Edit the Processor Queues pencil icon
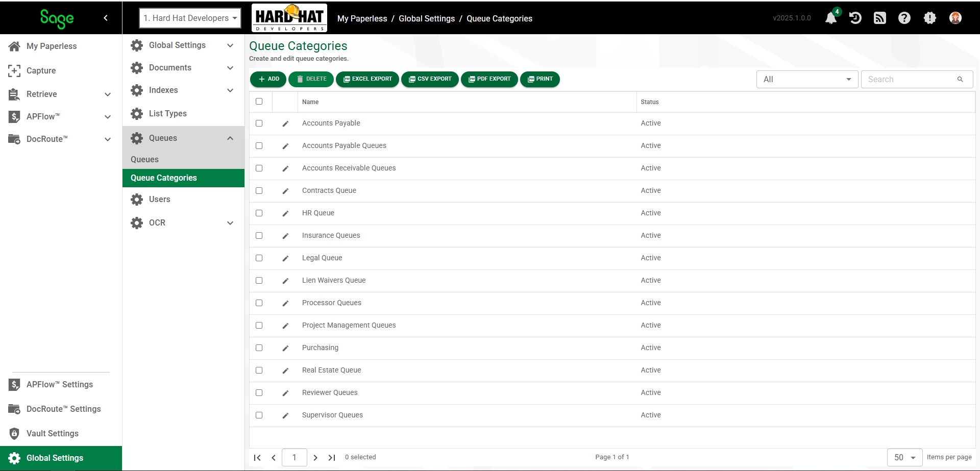Screen dimensions: 980x471 coord(285,303)
